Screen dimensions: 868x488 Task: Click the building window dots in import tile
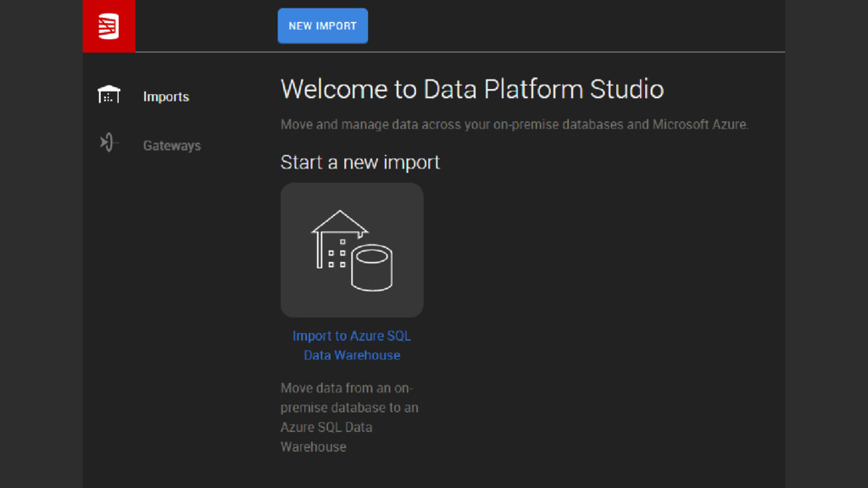coord(337,254)
